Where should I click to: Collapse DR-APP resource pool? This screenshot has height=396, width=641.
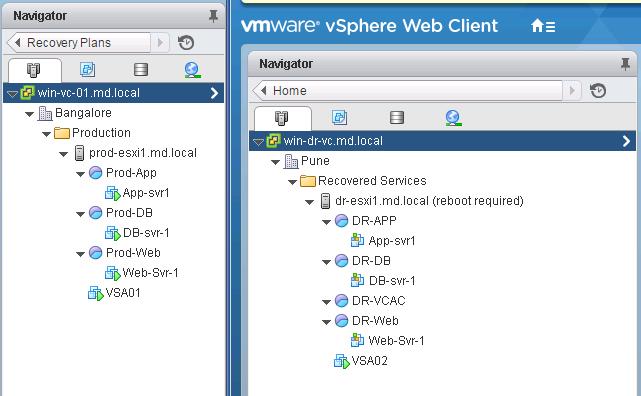click(326, 222)
